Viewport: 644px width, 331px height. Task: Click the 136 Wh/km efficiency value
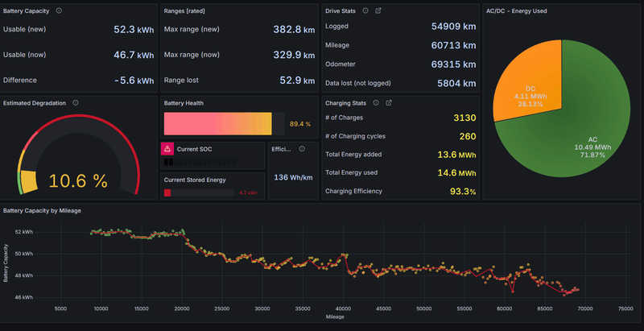pos(293,177)
